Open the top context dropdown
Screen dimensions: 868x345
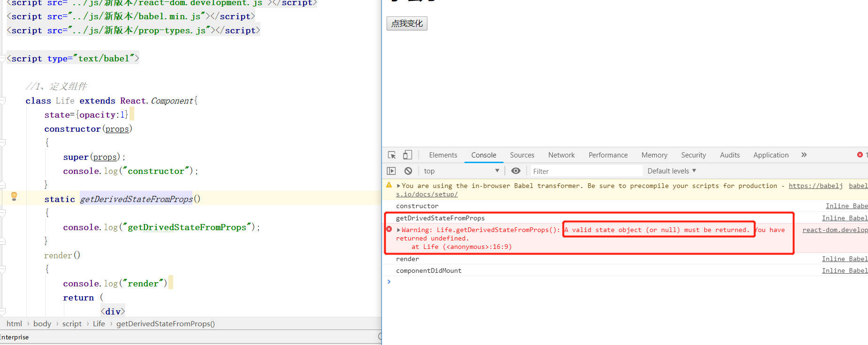pos(461,171)
